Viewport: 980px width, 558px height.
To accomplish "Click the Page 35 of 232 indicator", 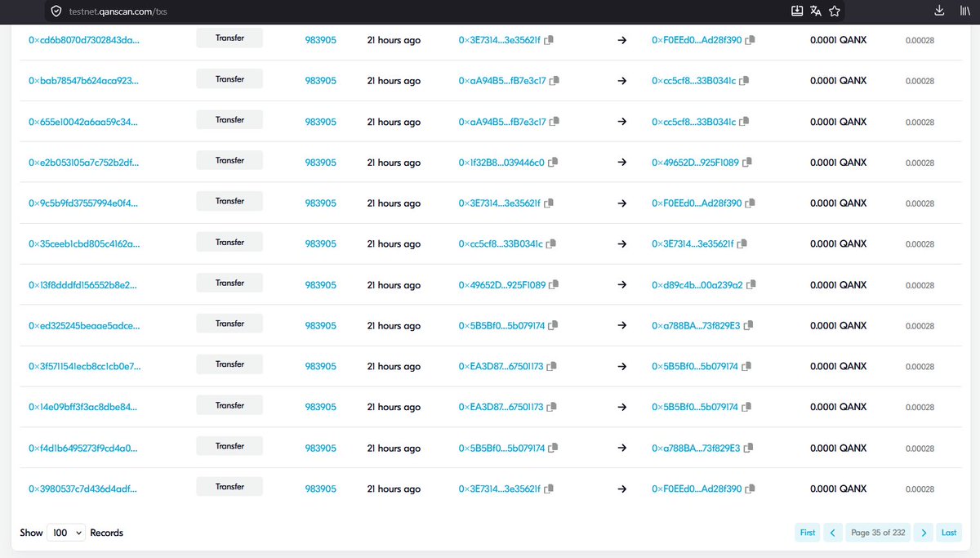I will 878,532.
